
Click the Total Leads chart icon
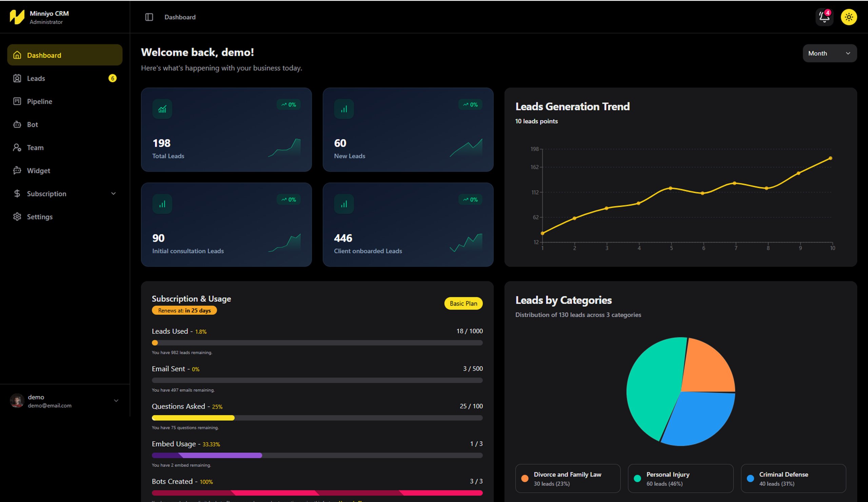coord(162,109)
